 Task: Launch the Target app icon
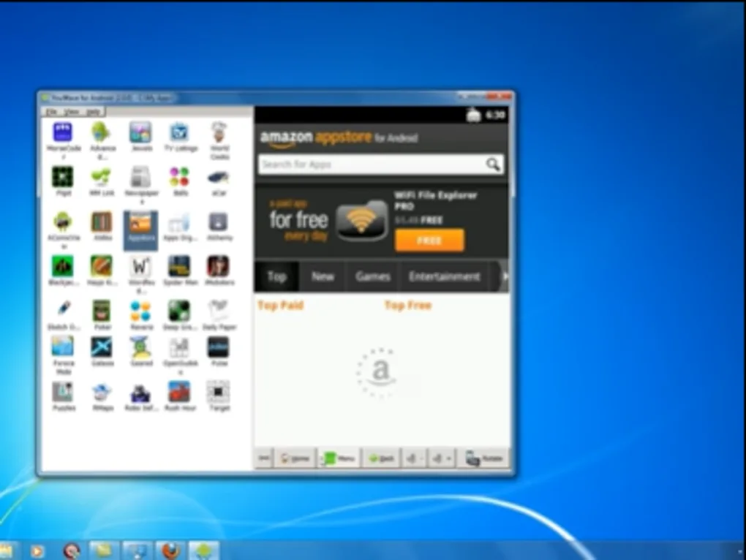tap(219, 392)
